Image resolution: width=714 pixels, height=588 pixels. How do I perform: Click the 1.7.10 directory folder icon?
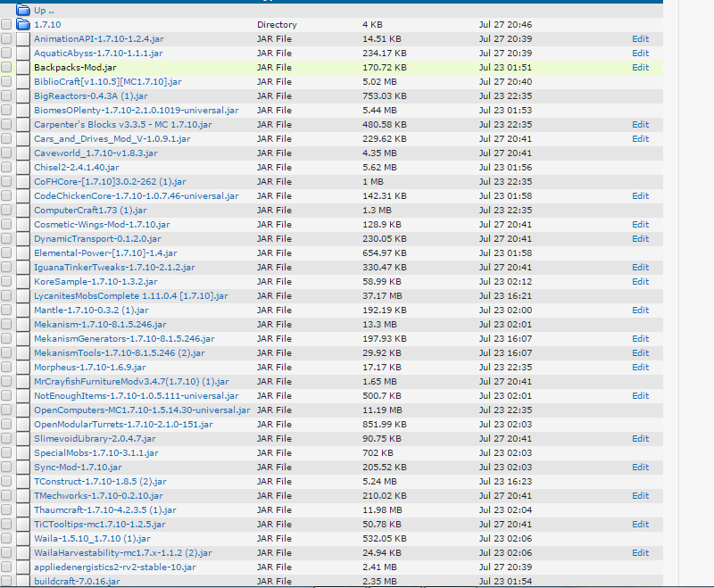(x=23, y=25)
